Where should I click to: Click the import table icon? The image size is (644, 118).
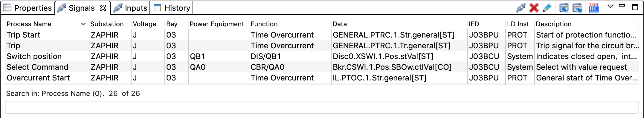[x=564, y=8]
